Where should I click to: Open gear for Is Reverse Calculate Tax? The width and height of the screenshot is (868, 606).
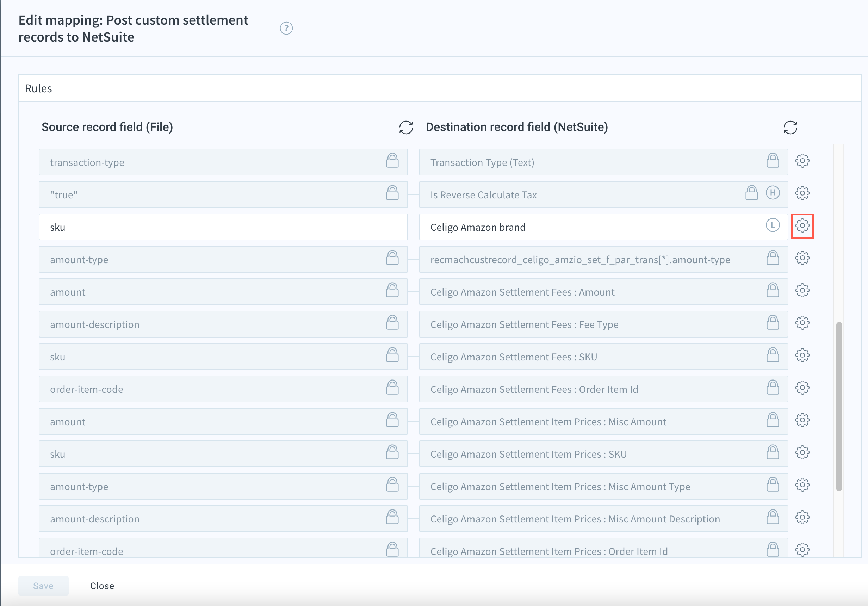pyautogui.click(x=802, y=193)
